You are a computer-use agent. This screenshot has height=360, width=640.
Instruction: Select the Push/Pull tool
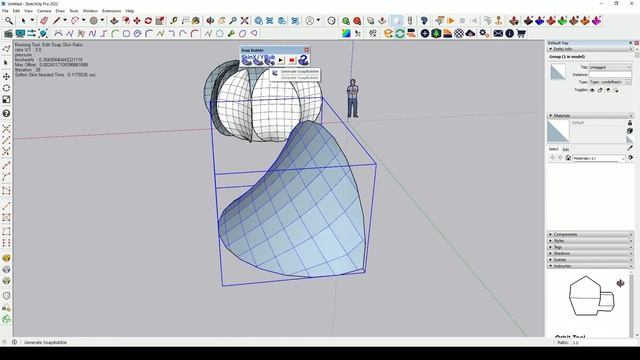114,21
